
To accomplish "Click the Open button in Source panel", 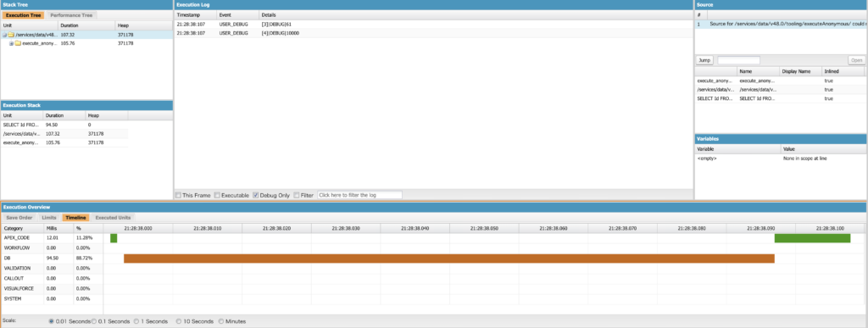I will pos(856,60).
